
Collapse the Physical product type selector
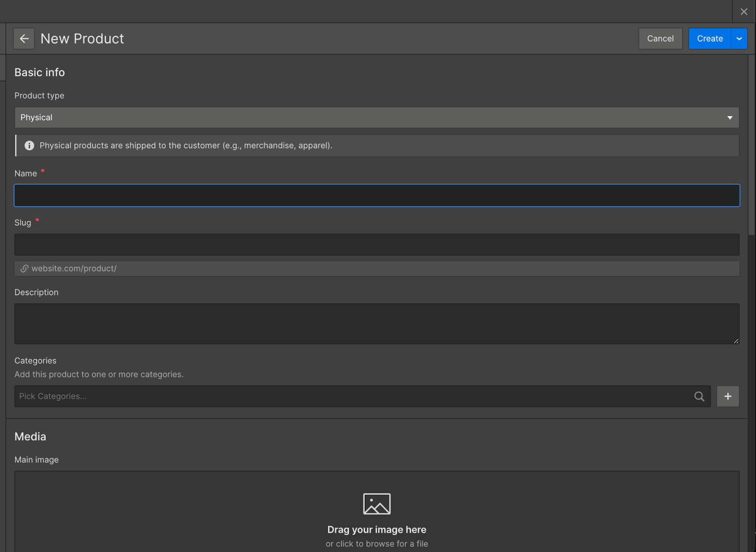729,118
